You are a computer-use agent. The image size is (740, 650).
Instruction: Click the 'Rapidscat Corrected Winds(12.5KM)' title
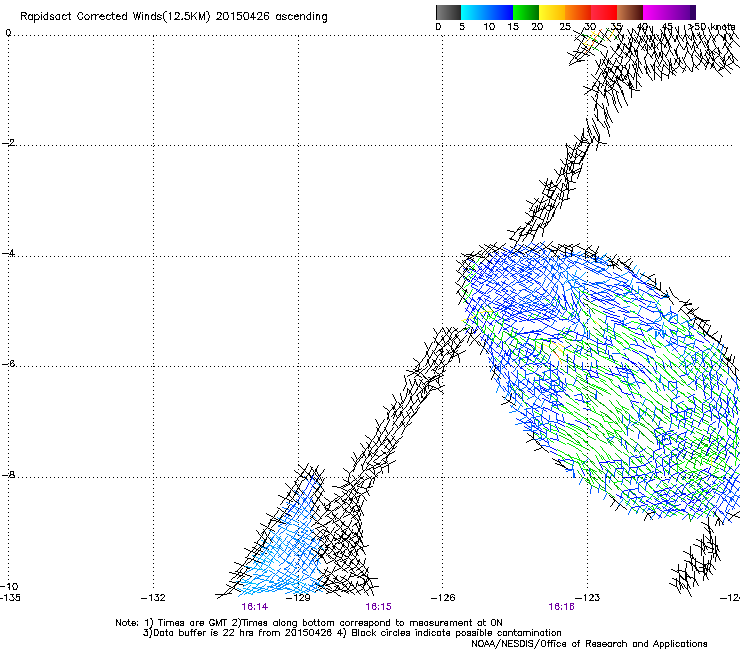(115, 17)
